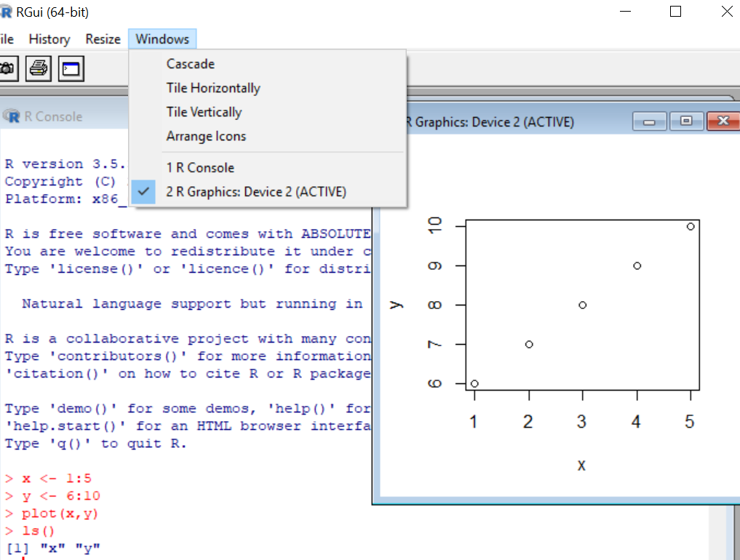Screen dimensions: 740x560
Task: Open the Resize menu
Action: pos(103,39)
